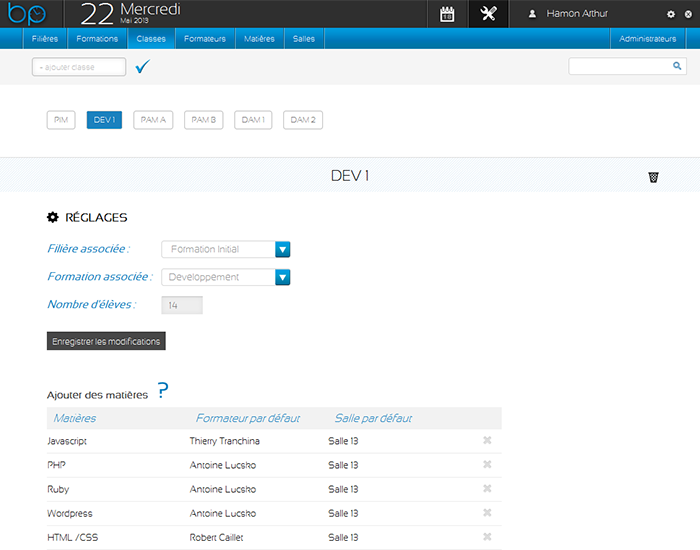Focus the search input field
The image size is (700, 550).
[x=627, y=66]
